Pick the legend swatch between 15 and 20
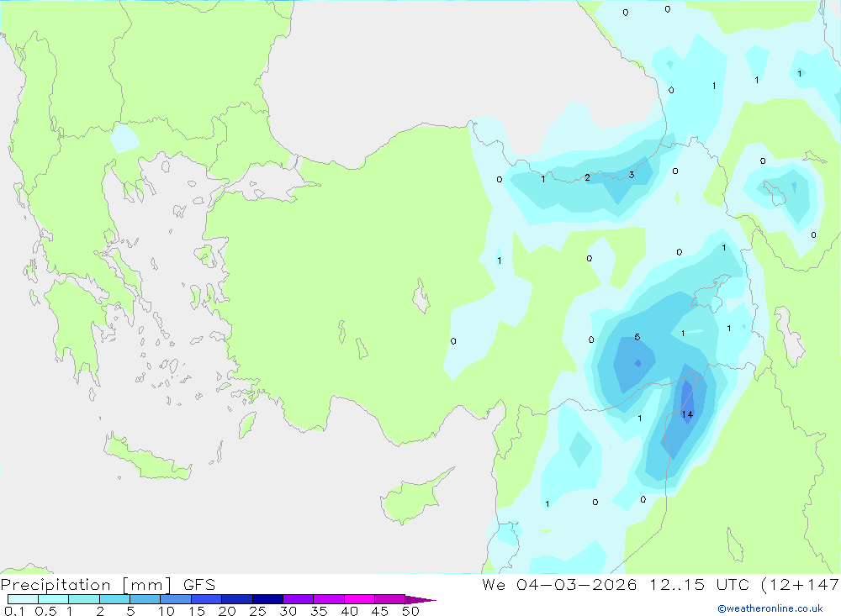This screenshot has width=841, height=616. [207, 599]
